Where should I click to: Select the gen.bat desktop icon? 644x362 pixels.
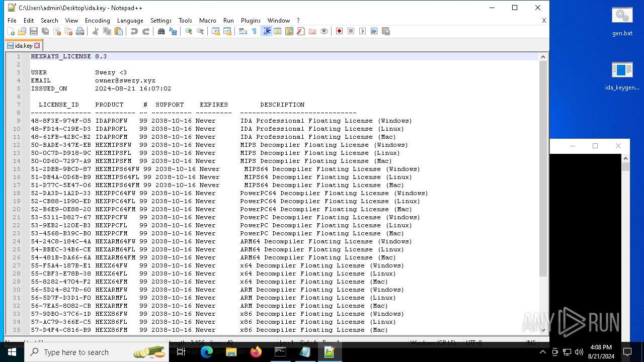[x=622, y=22]
